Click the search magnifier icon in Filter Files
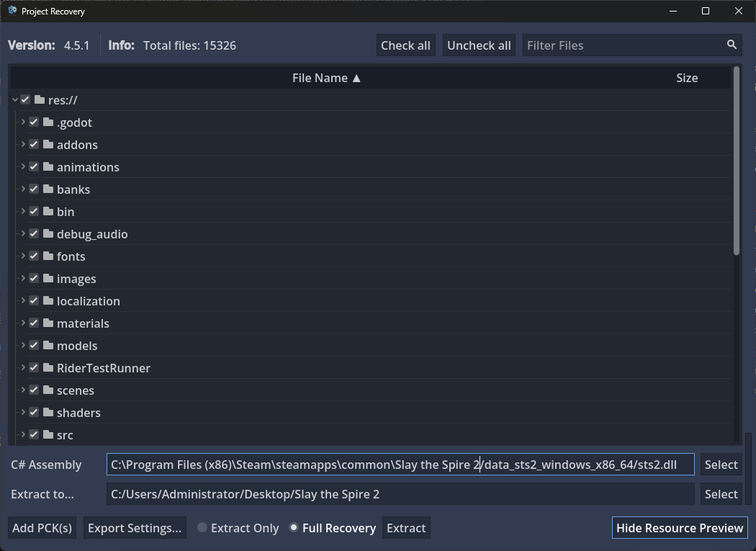 732,45
